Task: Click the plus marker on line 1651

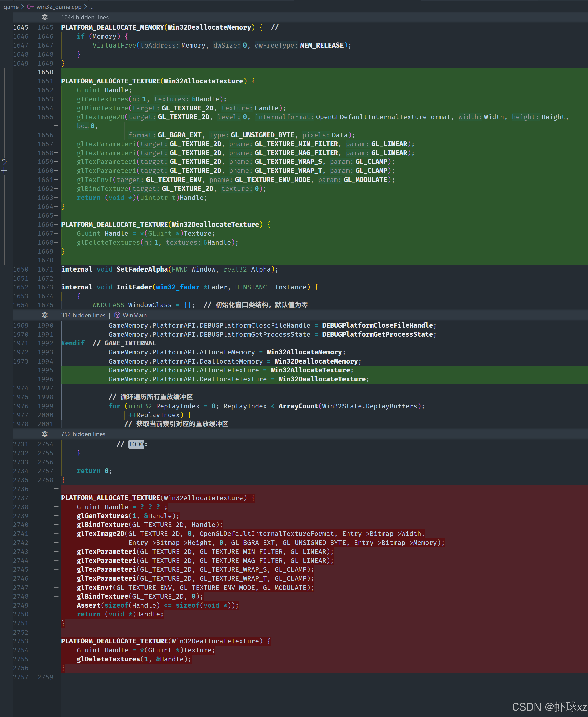Action: point(56,81)
